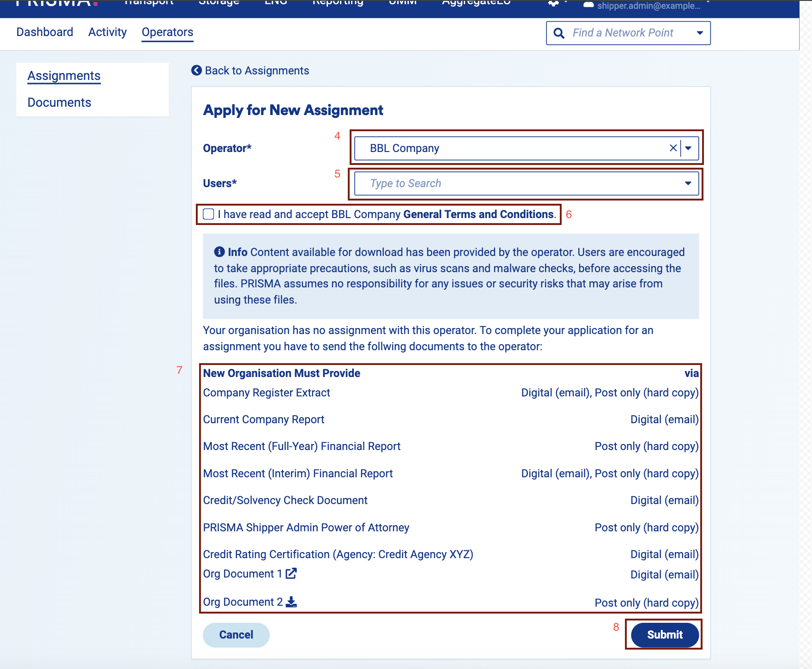Open Documents in the side menu
Screen dimensions: 812x669
[x=60, y=103]
